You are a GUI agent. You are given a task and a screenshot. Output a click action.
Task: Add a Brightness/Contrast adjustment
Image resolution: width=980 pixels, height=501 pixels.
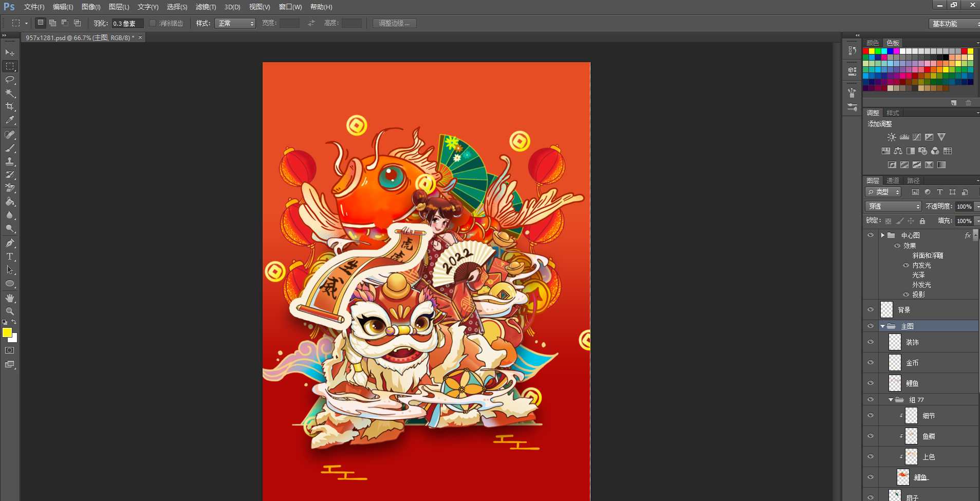[x=892, y=137]
